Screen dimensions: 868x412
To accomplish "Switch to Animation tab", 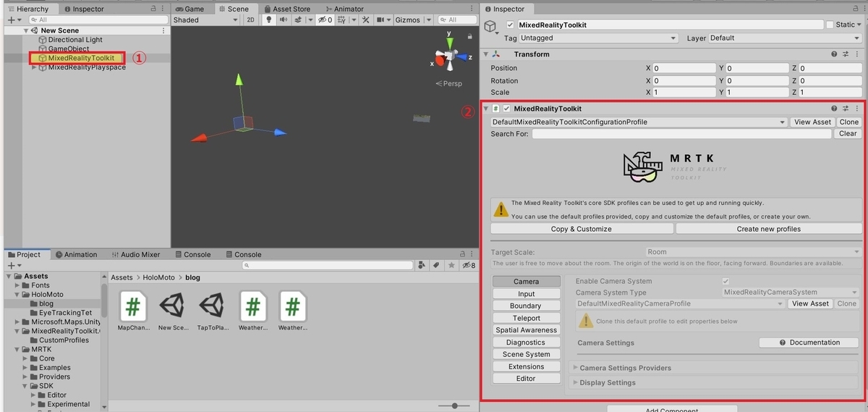I will [76, 254].
